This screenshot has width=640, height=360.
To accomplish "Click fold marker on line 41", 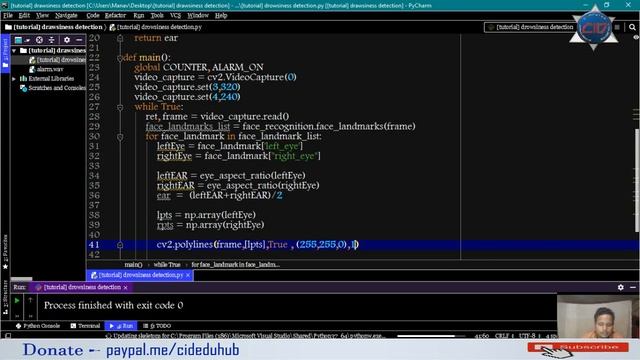I will [x=120, y=245].
